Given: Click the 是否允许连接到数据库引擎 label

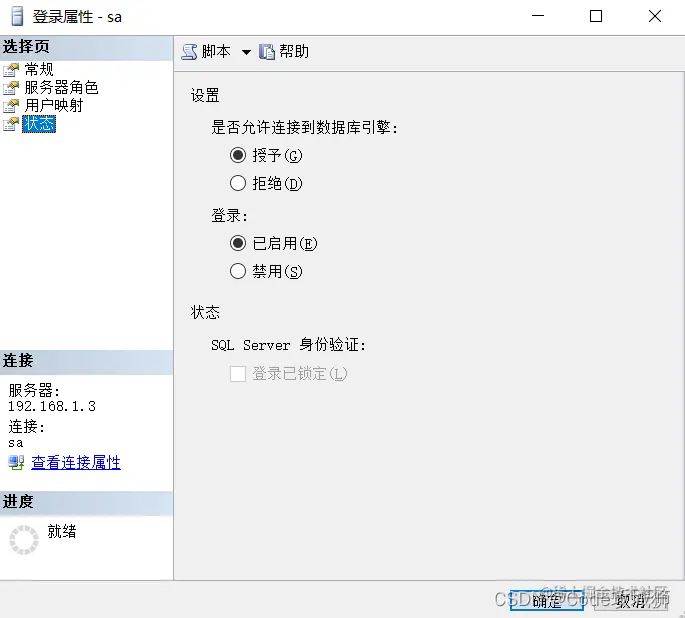Looking at the screenshot, I should point(304,128).
